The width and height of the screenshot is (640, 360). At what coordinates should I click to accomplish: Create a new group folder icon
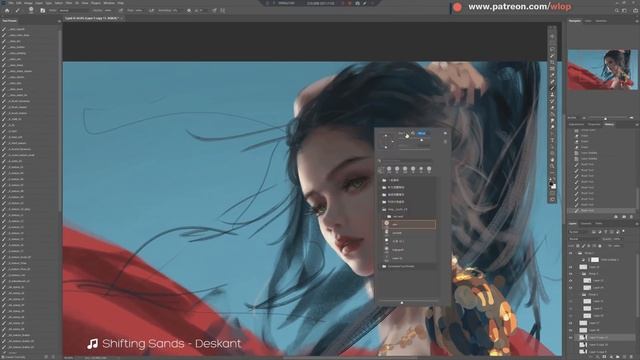click(x=618, y=357)
